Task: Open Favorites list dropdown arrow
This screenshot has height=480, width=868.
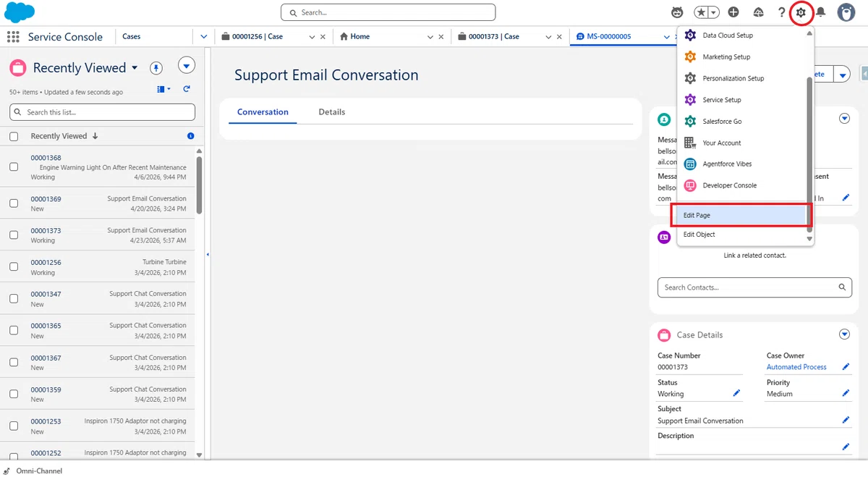Action: coord(715,12)
